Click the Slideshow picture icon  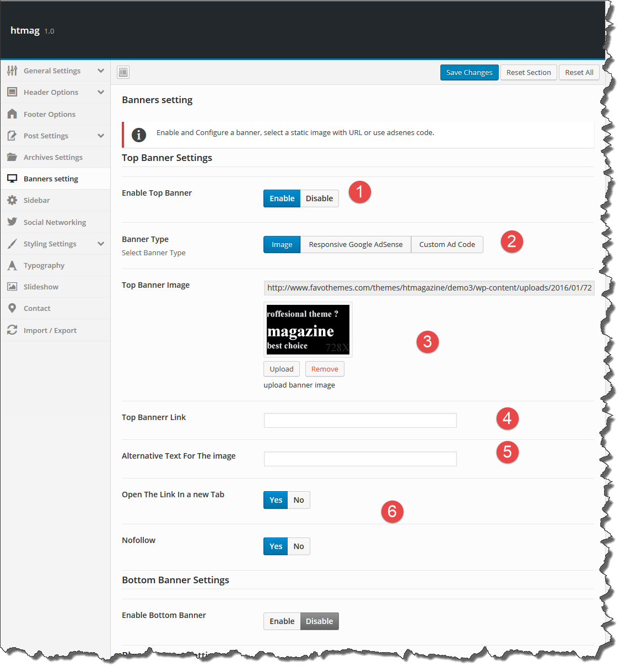[12, 287]
